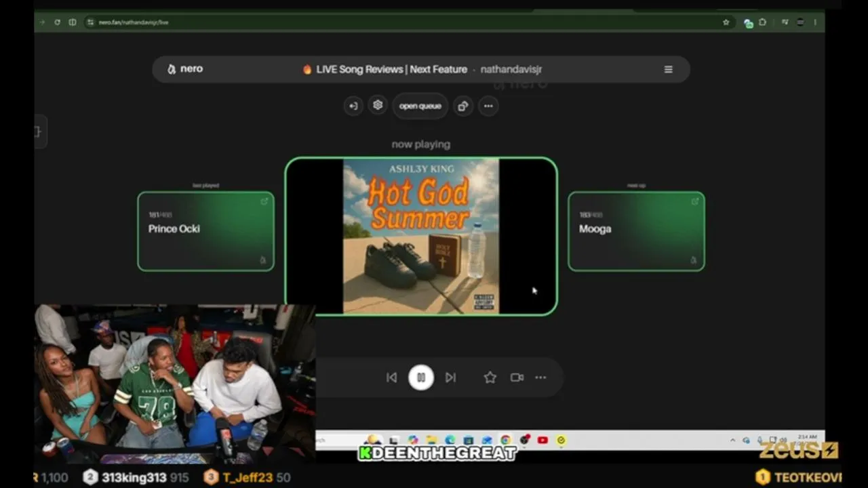Toggle the video camera icon in player bar
868x488 pixels.
pos(517,378)
